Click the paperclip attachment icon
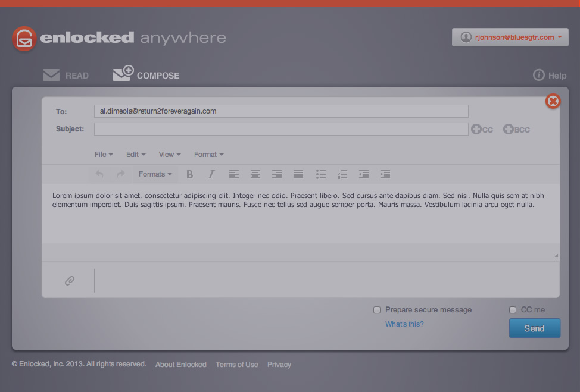Viewport: 580px width, 392px height. tap(70, 281)
